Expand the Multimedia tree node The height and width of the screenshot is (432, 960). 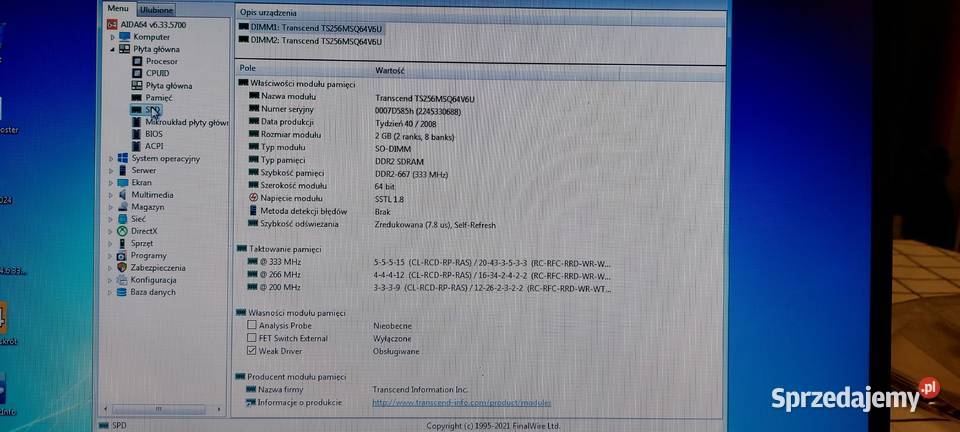coord(111,196)
